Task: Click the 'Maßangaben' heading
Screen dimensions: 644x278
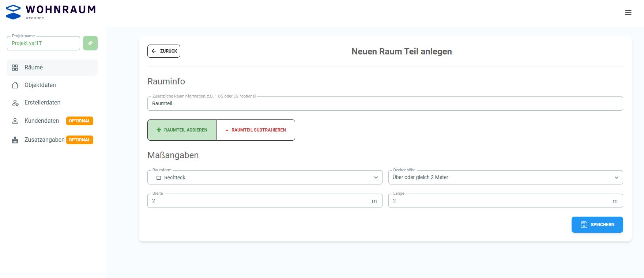Action: 173,155
